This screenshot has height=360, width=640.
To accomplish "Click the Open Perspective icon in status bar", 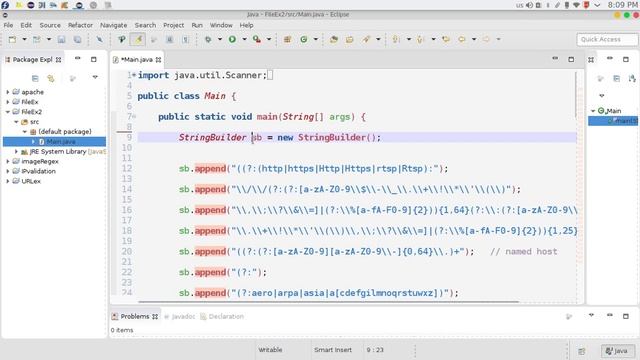I will pyautogui.click(x=582, y=351).
